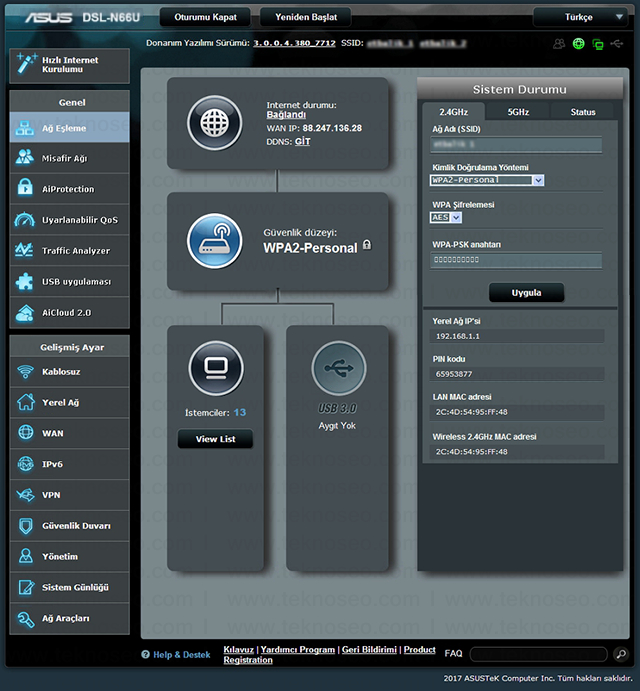Click the WAN IP 88.247.136.28 value
640x691 pixels.
tap(332, 128)
